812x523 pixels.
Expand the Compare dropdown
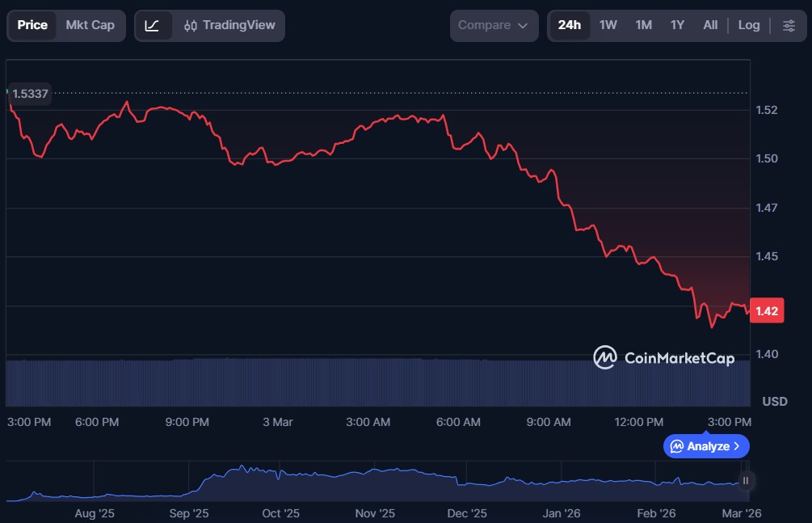point(493,25)
